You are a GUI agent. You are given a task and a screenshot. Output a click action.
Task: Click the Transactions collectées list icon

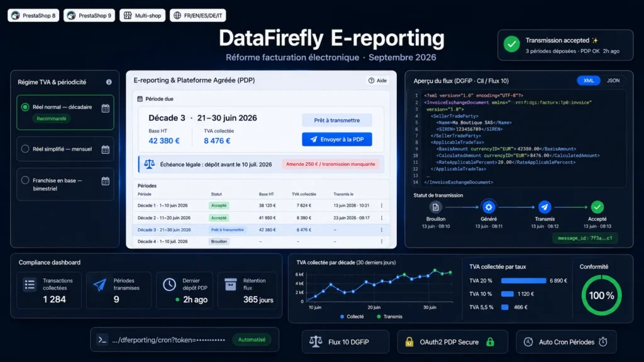click(x=30, y=285)
